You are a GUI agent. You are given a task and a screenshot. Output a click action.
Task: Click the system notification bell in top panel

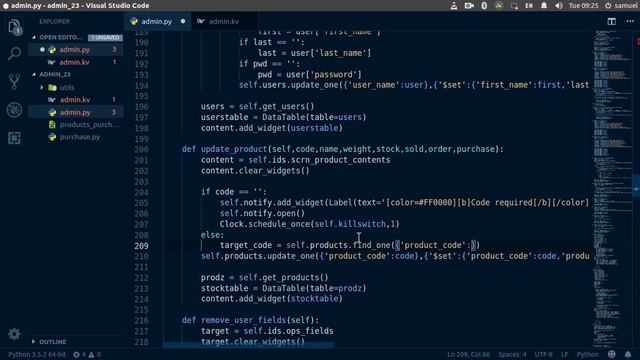(x=544, y=6)
